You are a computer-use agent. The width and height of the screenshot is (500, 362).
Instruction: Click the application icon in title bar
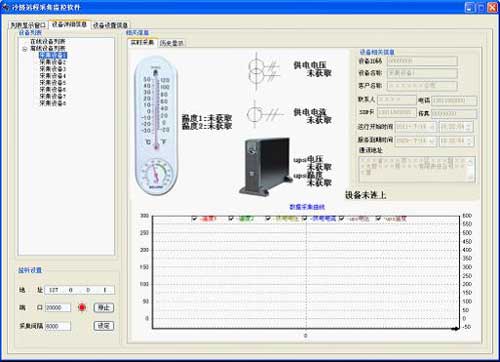coord(6,7)
